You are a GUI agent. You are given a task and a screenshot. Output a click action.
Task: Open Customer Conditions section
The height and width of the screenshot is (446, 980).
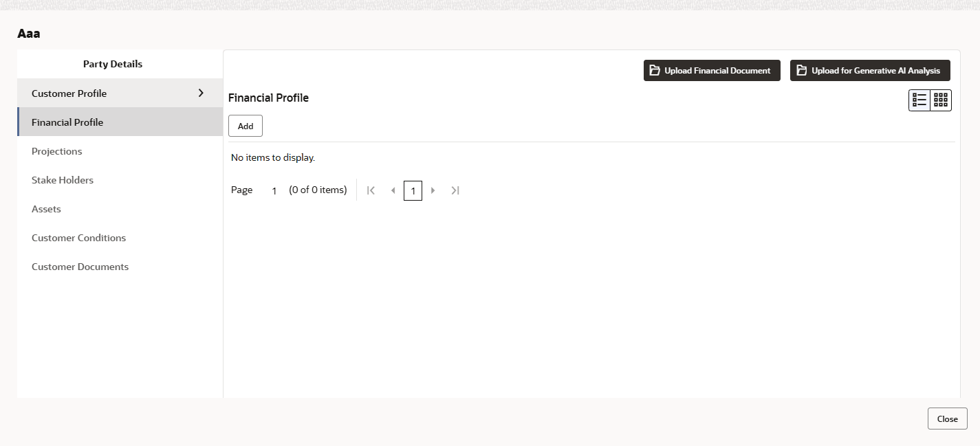[x=120, y=237]
